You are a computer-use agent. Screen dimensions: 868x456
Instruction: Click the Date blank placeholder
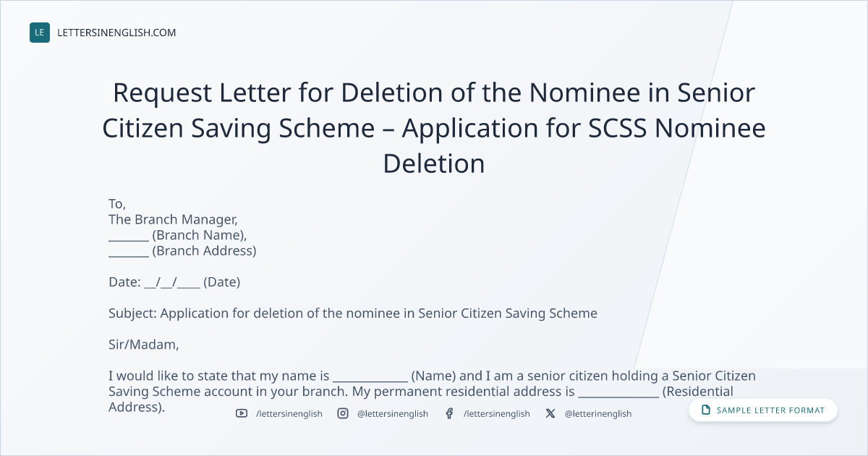coord(172,282)
